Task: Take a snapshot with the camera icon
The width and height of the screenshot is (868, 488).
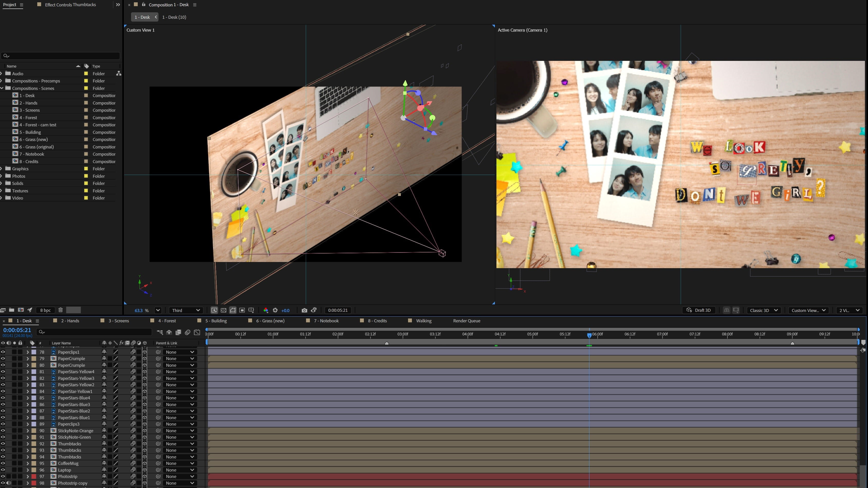Action: click(304, 310)
